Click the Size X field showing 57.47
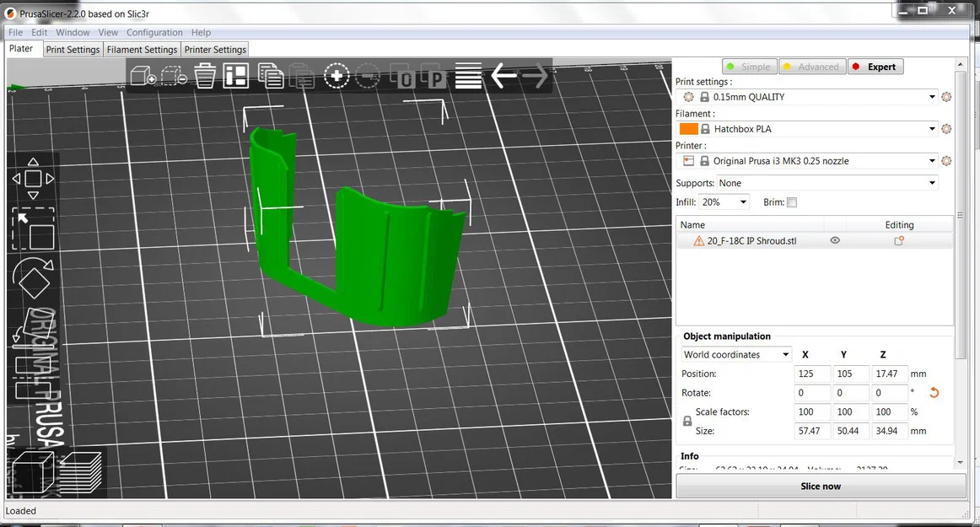This screenshot has width=980, height=527. (812, 432)
